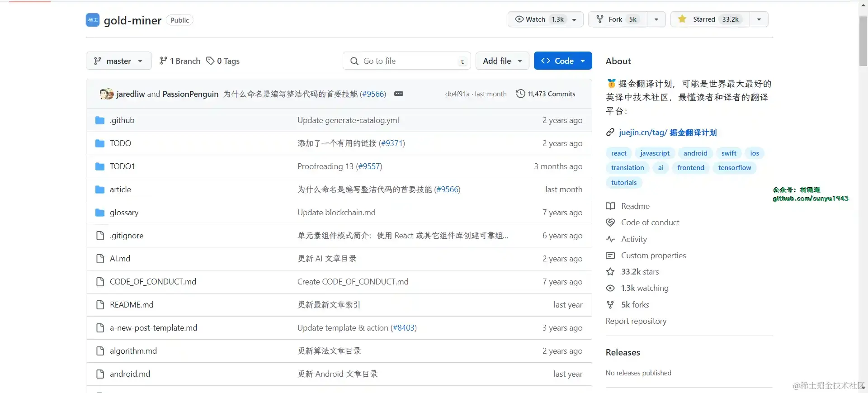Select the tensorflow topic tag
Viewport: 868px width, 393px height.
pyautogui.click(x=735, y=168)
